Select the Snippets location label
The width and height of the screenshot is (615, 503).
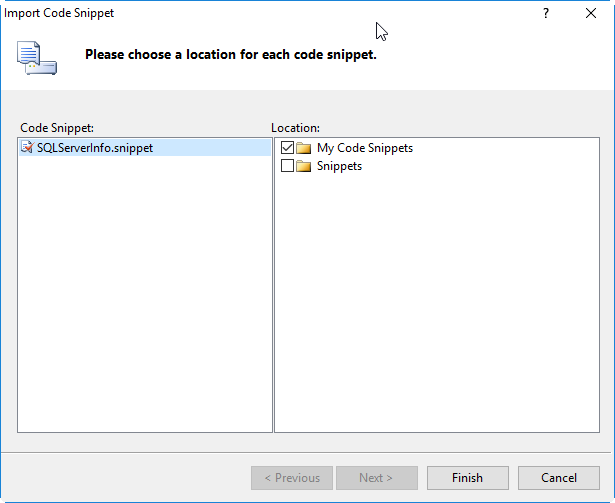click(339, 166)
